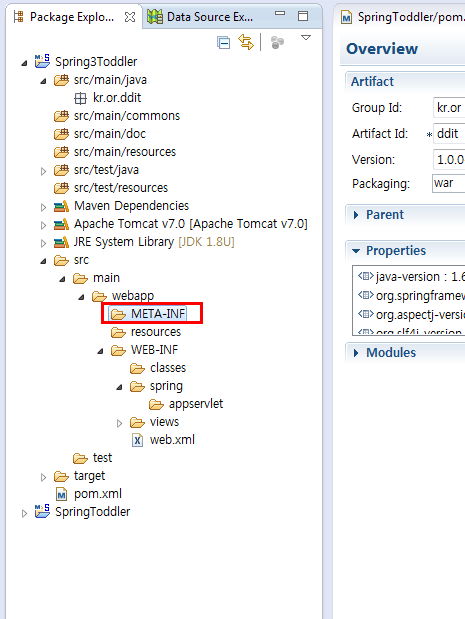Click the spring folder icon
The image size is (465, 619).
(x=137, y=386)
